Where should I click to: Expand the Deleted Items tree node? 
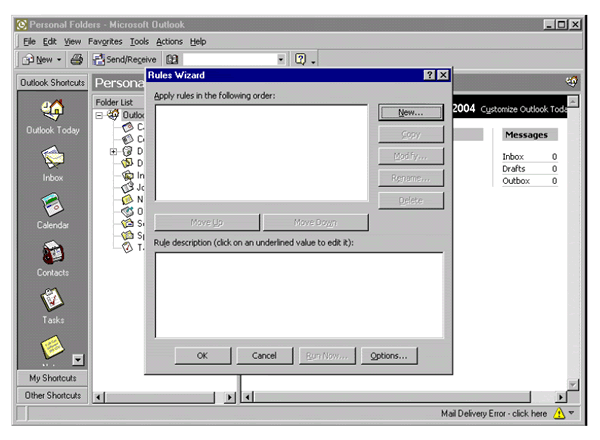coord(113,152)
